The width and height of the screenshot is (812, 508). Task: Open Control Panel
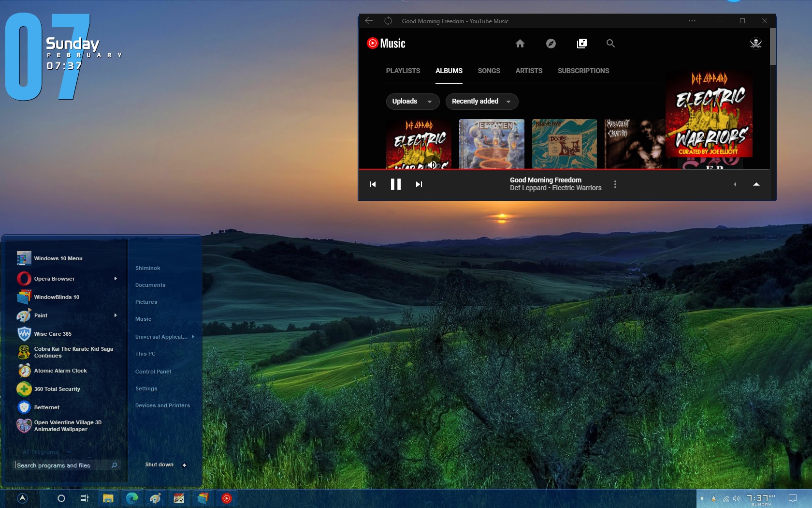(153, 372)
